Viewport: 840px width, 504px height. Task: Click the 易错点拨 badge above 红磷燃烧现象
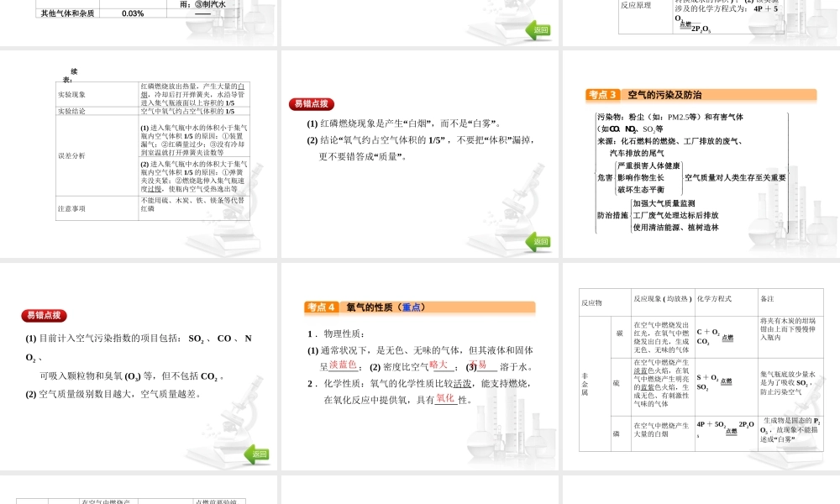312,104
